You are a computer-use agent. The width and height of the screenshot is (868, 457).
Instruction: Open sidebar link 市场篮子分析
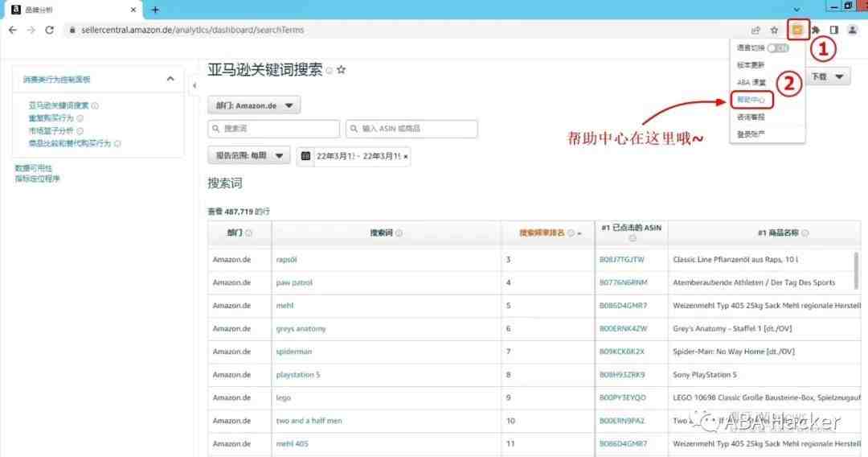(51, 130)
